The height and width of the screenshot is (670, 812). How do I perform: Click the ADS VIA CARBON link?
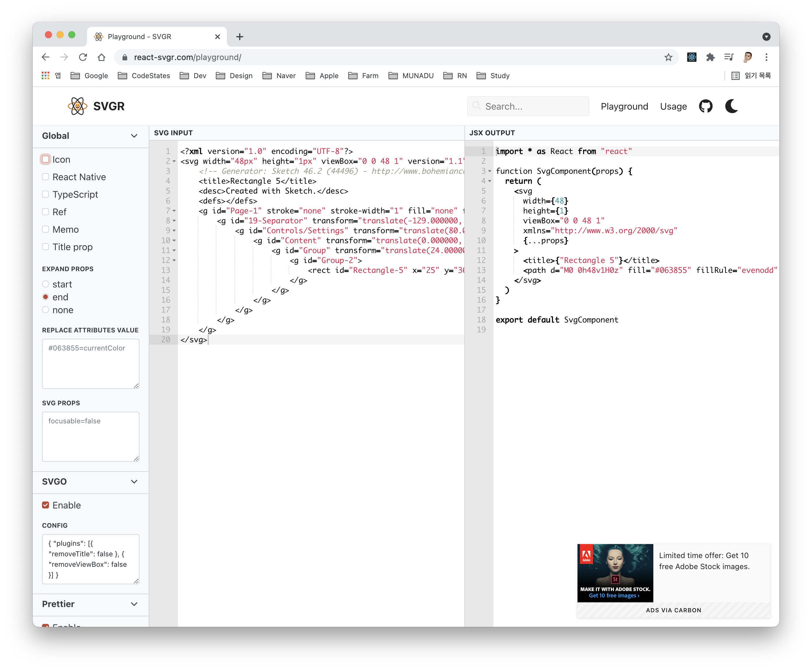coord(673,610)
